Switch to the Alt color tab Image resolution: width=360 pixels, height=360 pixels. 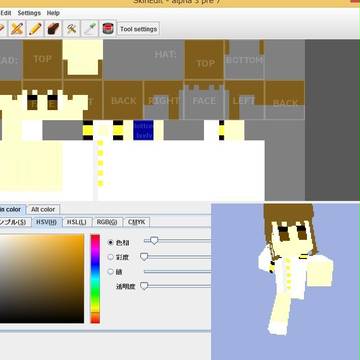[43, 209]
